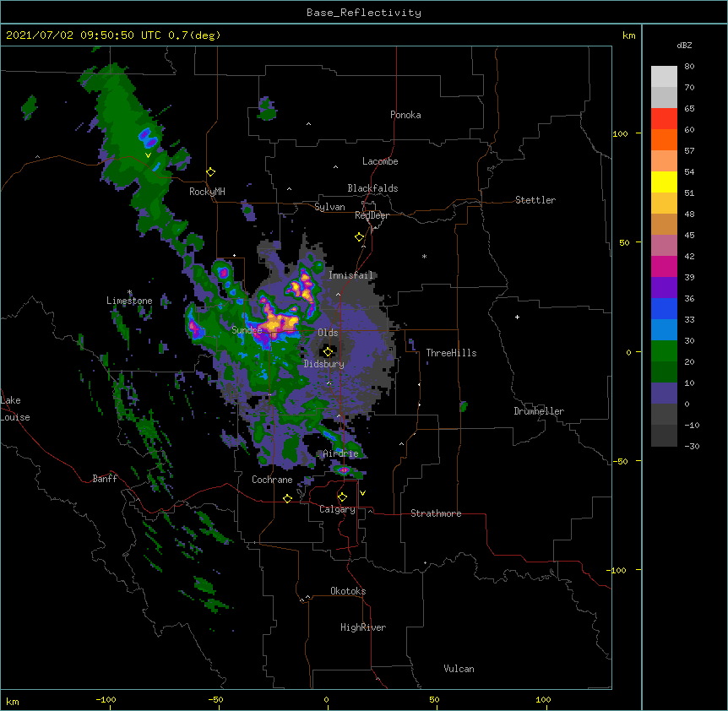Click the yellow diamond marker south of RedDeer
The height and width of the screenshot is (711, 728).
tap(359, 237)
